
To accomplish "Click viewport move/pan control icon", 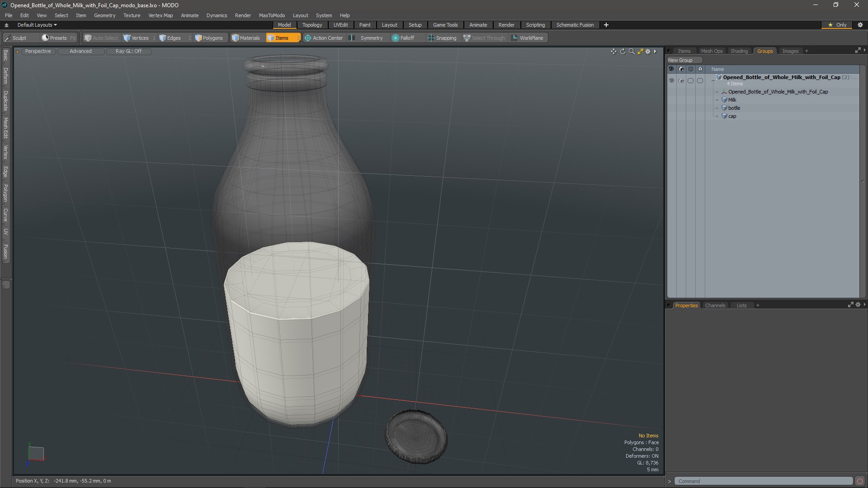I will [x=613, y=52].
